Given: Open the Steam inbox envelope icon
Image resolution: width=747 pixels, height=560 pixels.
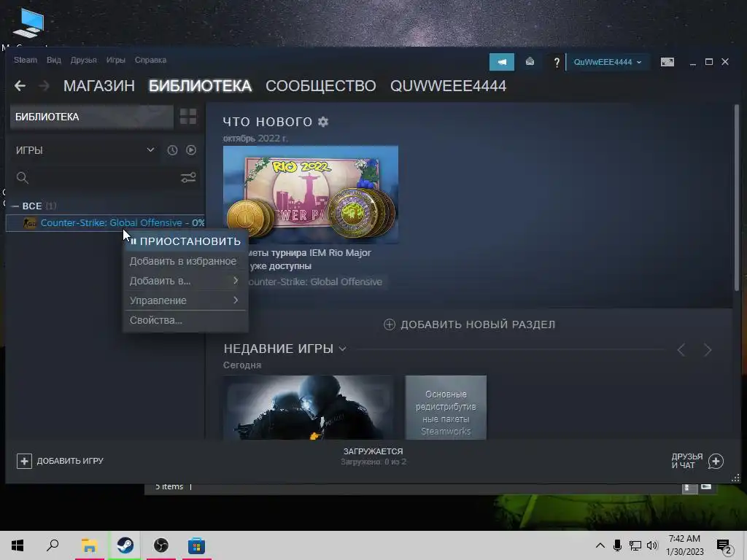Looking at the screenshot, I should coord(530,62).
